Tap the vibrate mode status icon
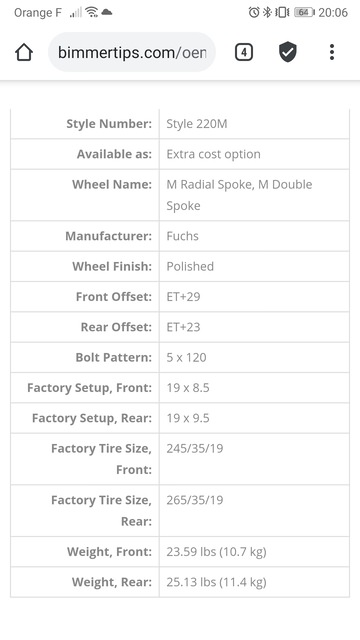Viewport: 360px width, 640px height. coord(282,12)
